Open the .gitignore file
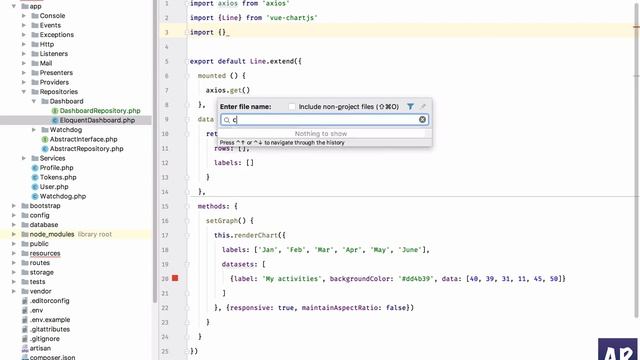Screen dimensions: 640x360 tap(44, 339)
